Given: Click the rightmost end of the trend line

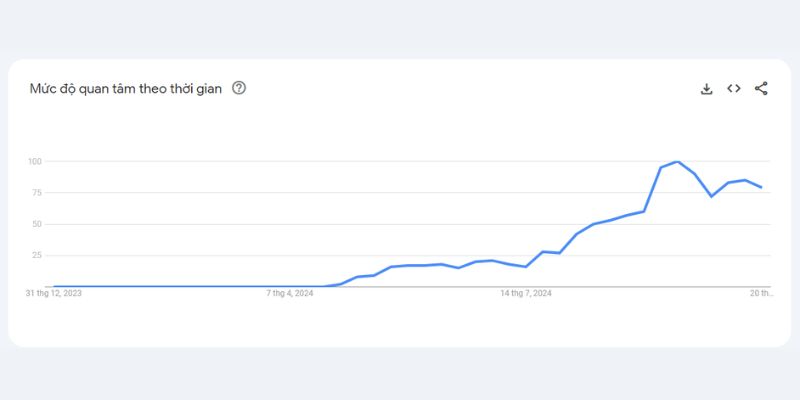Looking at the screenshot, I should click(762, 187).
